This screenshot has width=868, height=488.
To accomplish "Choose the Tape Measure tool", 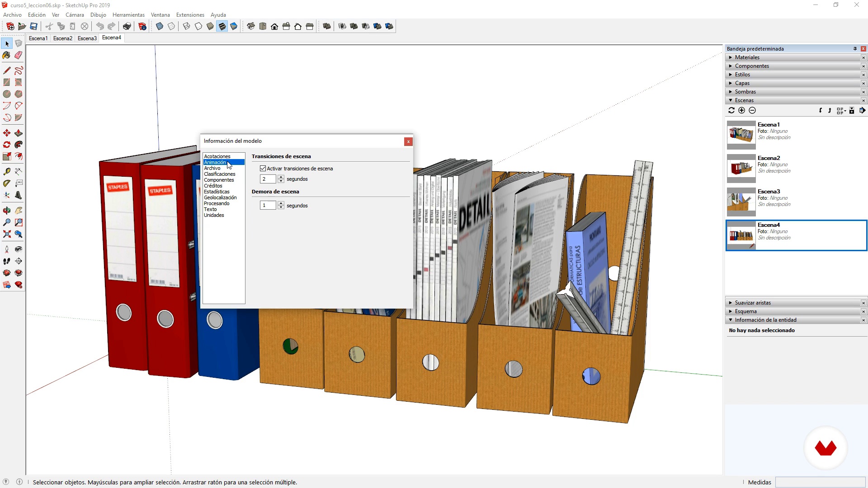I will click(x=7, y=172).
